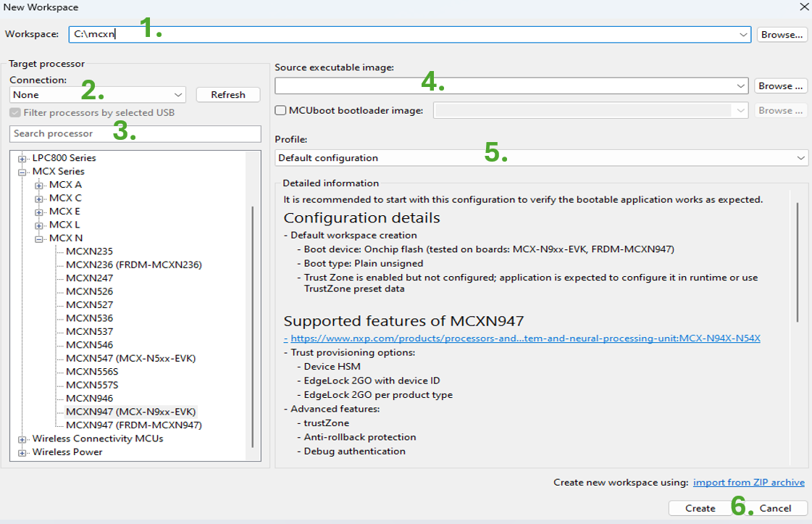The height and width of the screenshot is (524, 812).
Task: Open the Profile dropdown showing Default configuration
Action: pos(800,158)
